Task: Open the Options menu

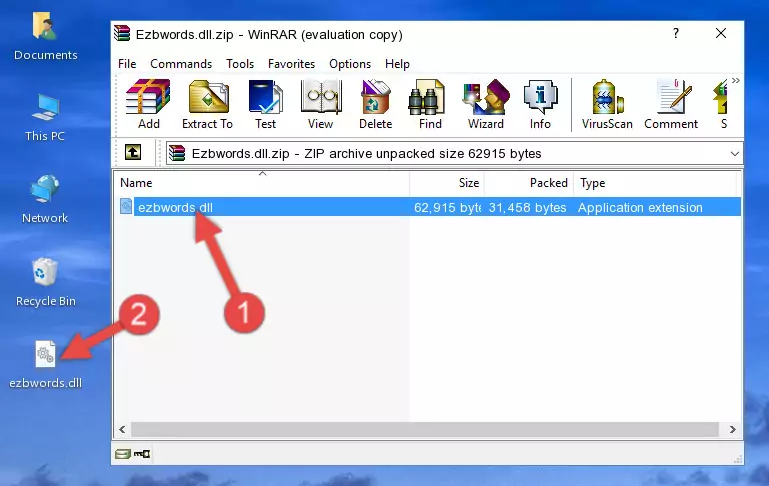Action: [x=350, y=64]
